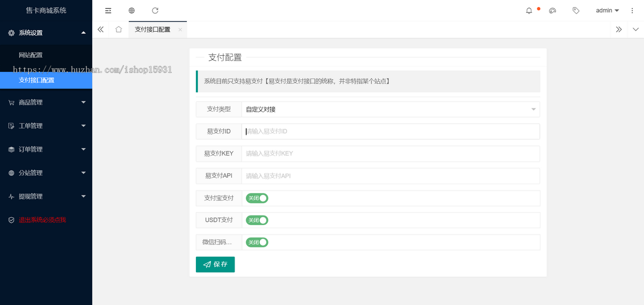Open theme palette icon
Screen dimensions: 644x305
(553, 10)
